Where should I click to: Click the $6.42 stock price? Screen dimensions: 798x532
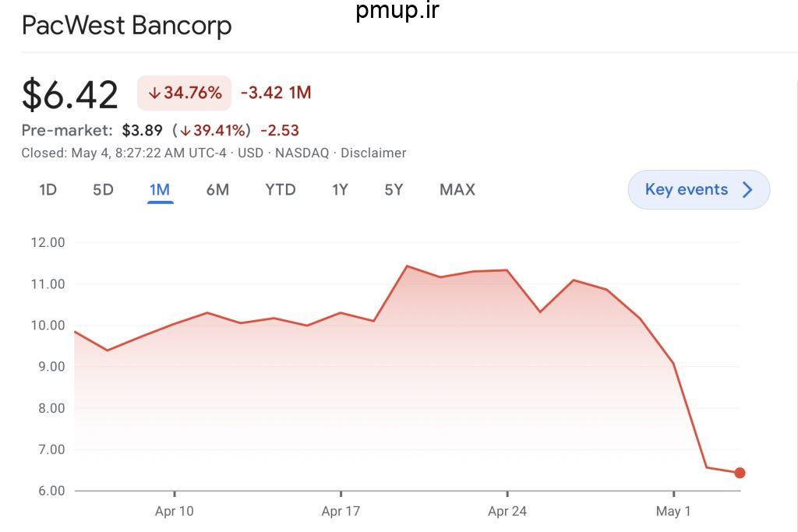click(69, 94)
